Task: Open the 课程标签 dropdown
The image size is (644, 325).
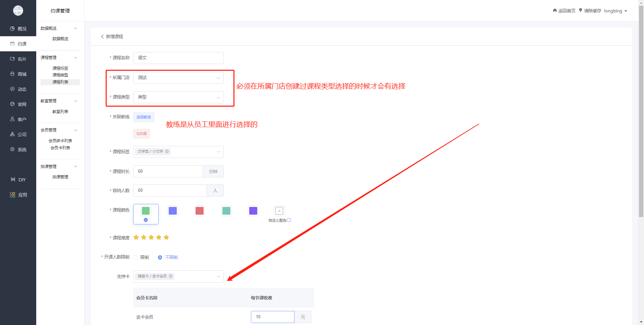Action: [178, 152]
